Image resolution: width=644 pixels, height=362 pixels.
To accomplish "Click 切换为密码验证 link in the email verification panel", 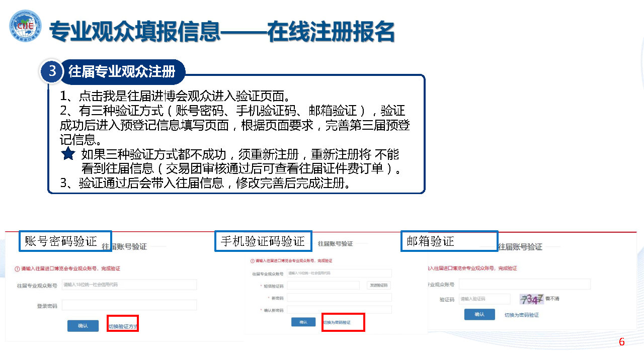I will (x=522, y=315).
